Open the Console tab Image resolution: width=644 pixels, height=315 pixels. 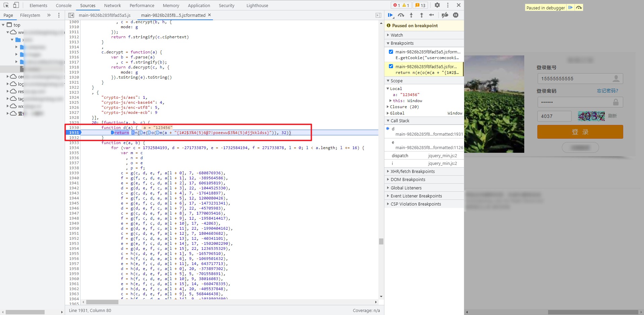[x=64, y=5]
